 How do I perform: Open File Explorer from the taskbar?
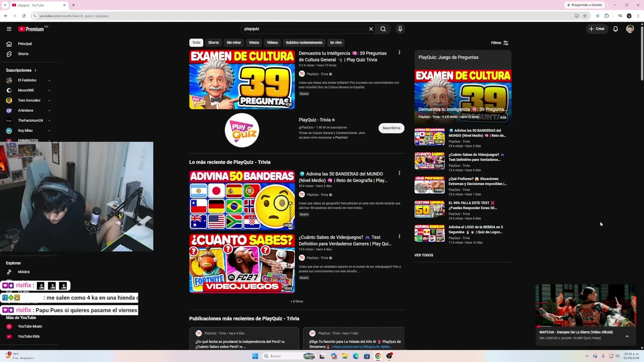pyautogui.click(x=345, y=356)
